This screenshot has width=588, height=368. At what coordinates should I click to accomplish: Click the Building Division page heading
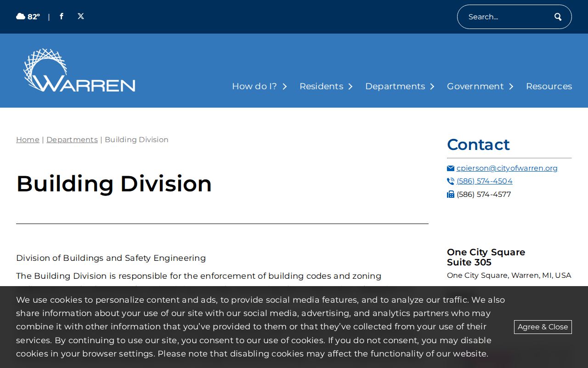(114, 184)
